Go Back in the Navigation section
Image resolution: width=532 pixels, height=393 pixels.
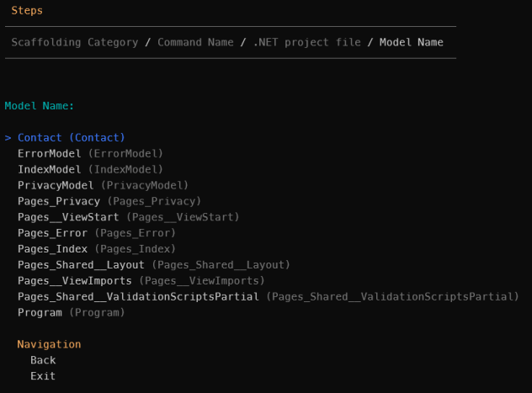tap(43, 360)
